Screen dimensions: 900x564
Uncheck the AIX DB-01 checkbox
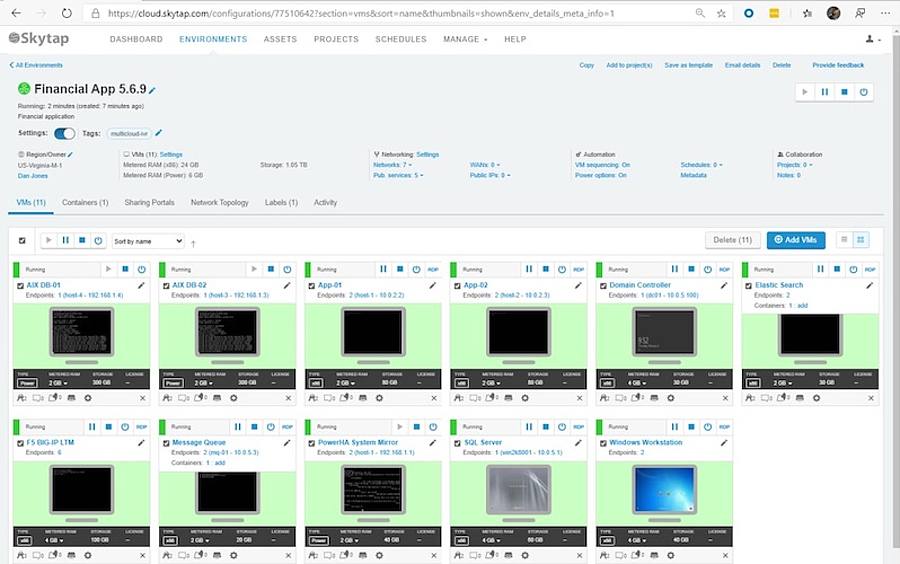(x=21, y=286)
